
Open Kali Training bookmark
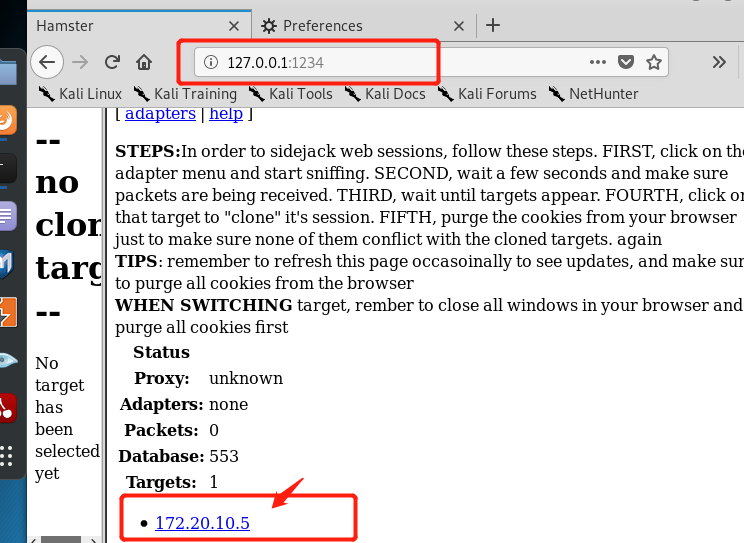[x=185, y=94]
